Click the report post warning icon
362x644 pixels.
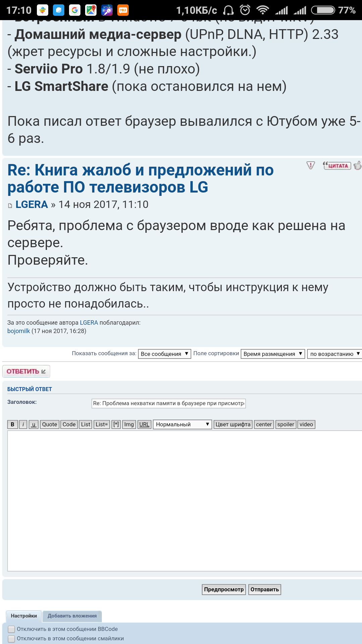point(311,165)
